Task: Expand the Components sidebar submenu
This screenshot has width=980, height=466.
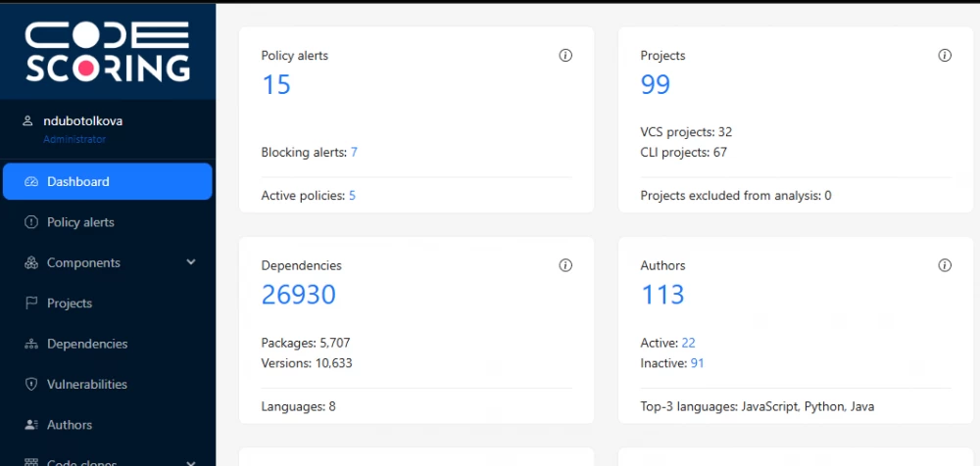Action: [191, 262]
